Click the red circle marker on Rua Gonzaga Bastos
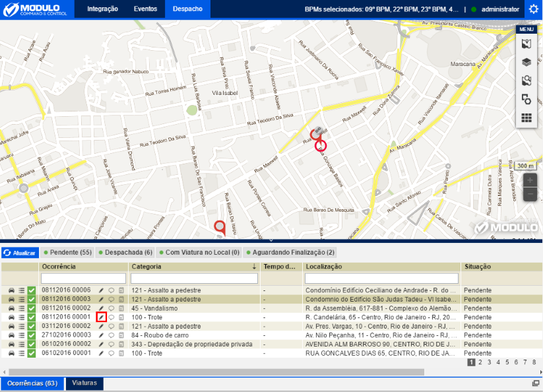This screenshot has height=392, width=543. 321,145
